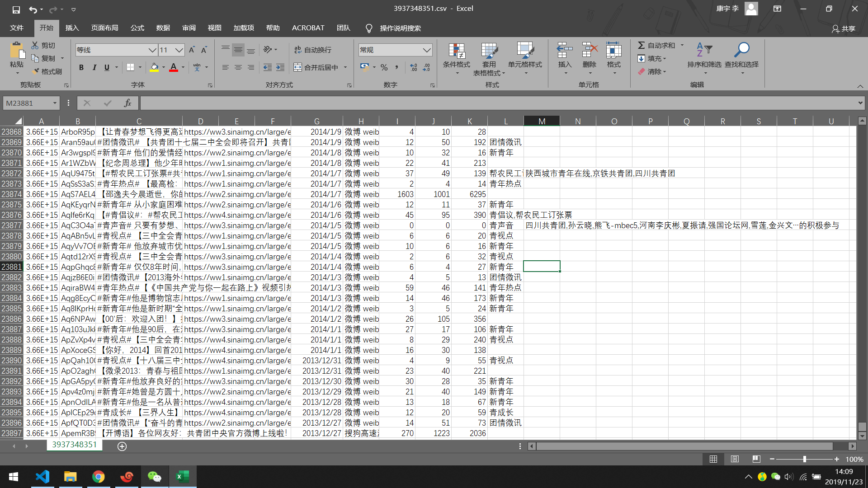Add a new sheet with plus button
This screenshot has height=488, width=868.
click(x=122, y=446)
